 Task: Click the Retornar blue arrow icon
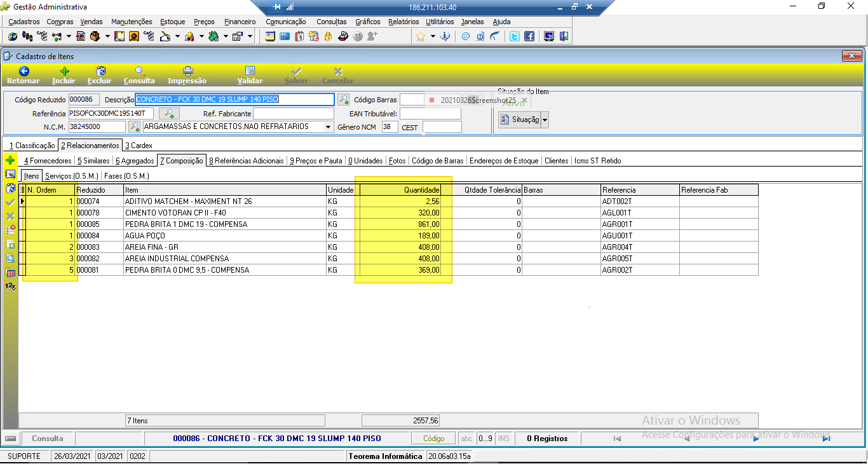click(x=24, y=71)
